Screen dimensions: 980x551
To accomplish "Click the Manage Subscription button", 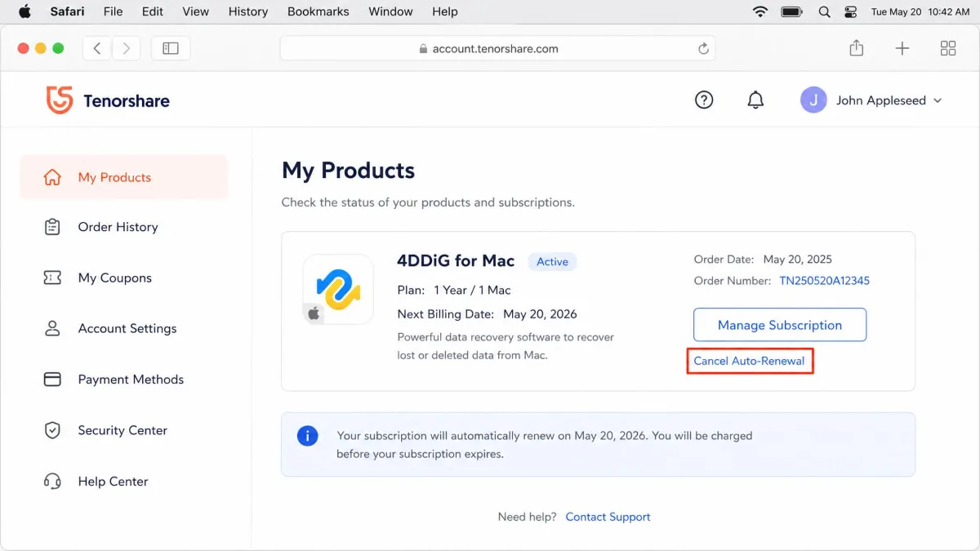I will click(x=780, y=325).
